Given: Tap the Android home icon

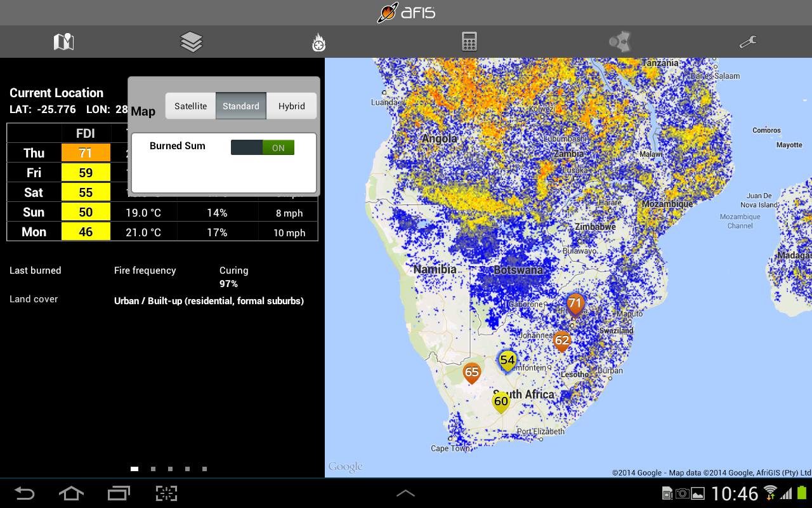Looking at the screenshot, I should [71, 493].
